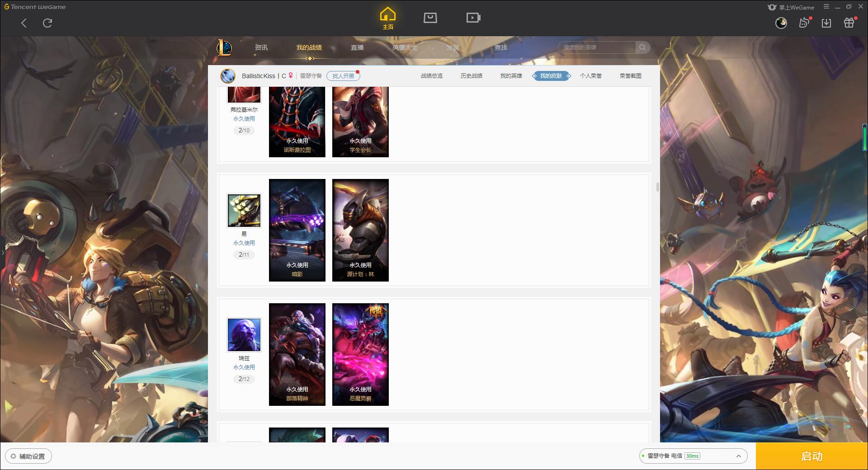
Task: Click the 雷瑟守备 server label in profile
Action: coord(311,76)
